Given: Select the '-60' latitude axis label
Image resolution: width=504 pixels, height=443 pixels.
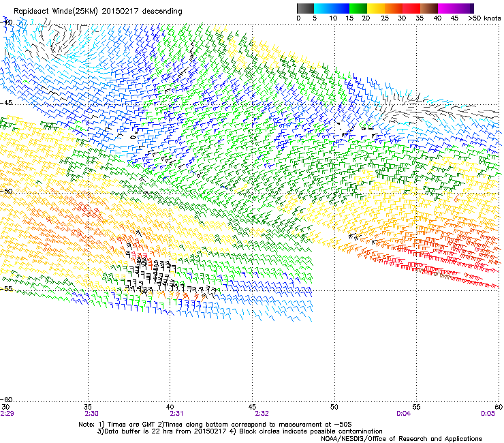Looking at the screenshot, I should [6, 399].
